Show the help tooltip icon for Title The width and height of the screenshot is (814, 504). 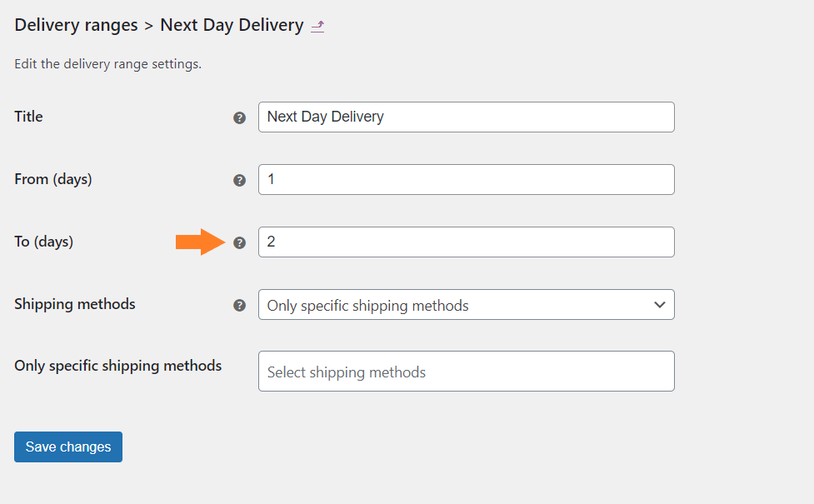pos(239,117)
